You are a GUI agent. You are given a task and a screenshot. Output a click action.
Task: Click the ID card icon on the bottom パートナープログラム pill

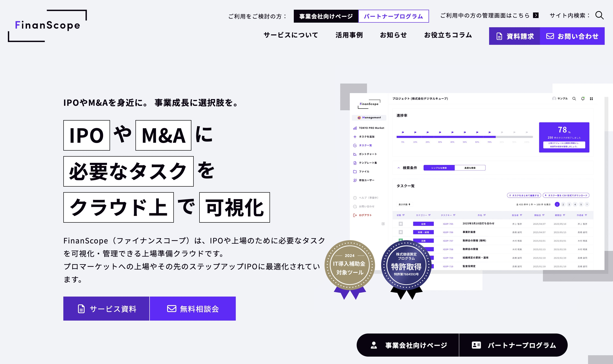coord(476,345)
